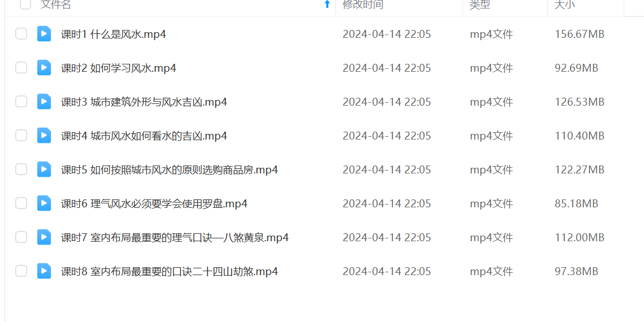Screen dimensions: 644x322
Task: Select all files via header checkbox
Action: coord(25,4)
